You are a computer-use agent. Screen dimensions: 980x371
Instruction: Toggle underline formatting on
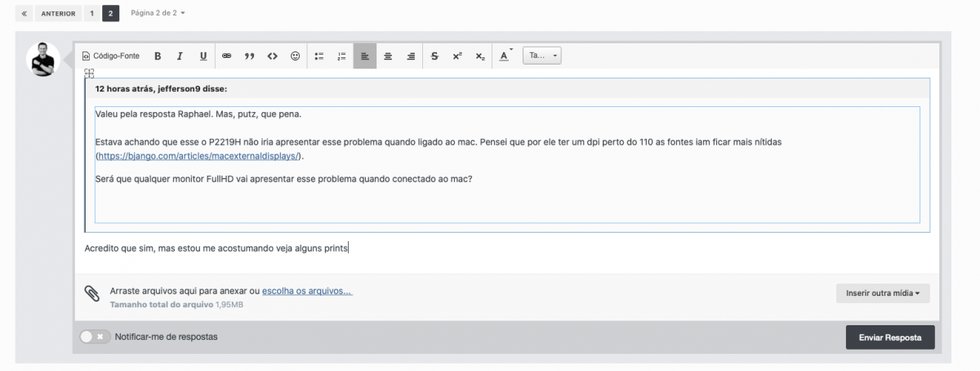pyautogui.click(x=203, y=56)
